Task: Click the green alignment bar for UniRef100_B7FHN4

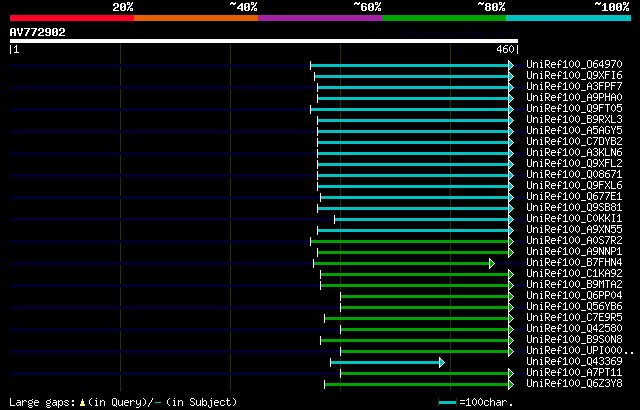Action: (x=402, y=264)
